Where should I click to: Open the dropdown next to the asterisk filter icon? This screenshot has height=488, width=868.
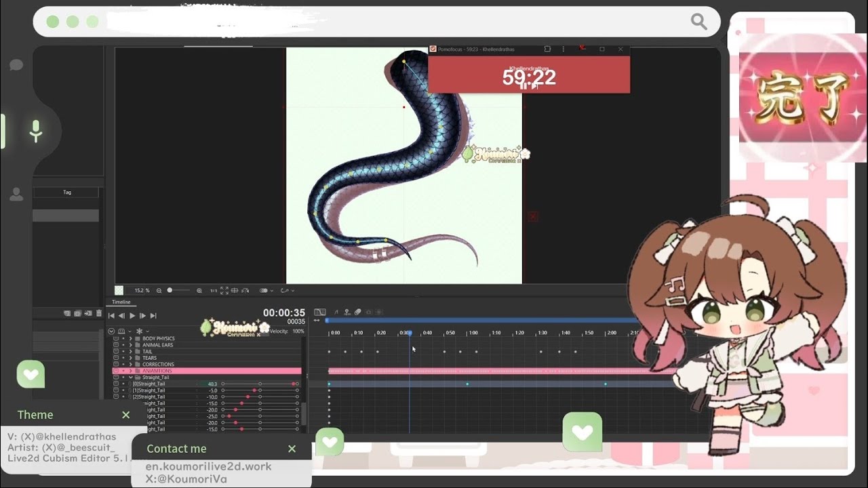tap(147, 331)
